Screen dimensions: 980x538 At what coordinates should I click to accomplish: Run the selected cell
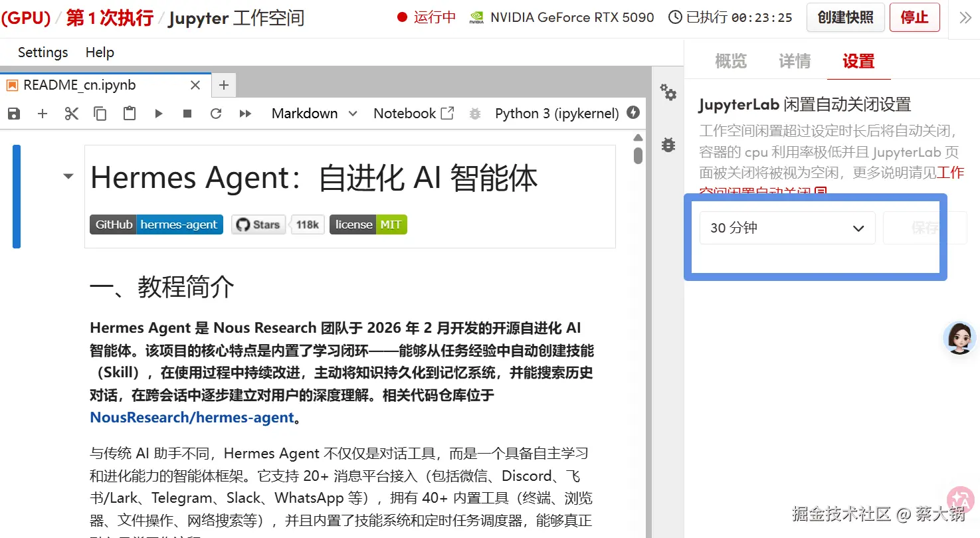point(159,114)
